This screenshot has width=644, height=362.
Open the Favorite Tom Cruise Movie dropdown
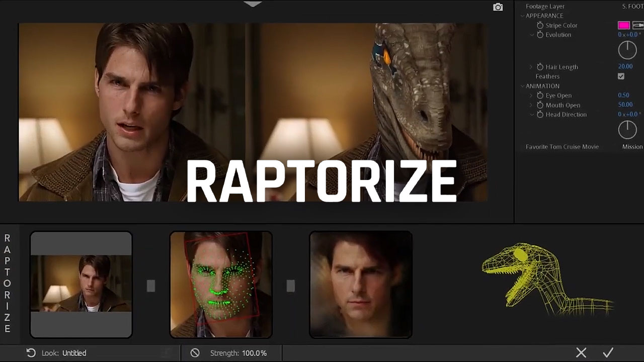632,147
